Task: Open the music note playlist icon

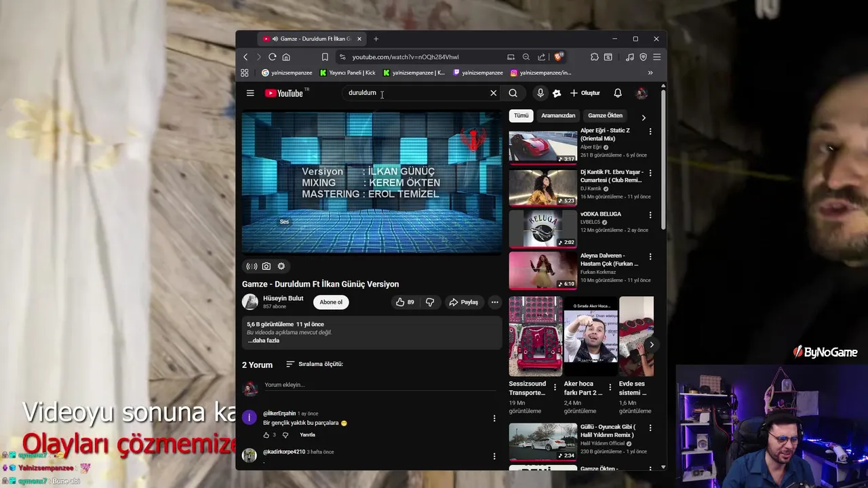Action: click(x=629, y=57)
